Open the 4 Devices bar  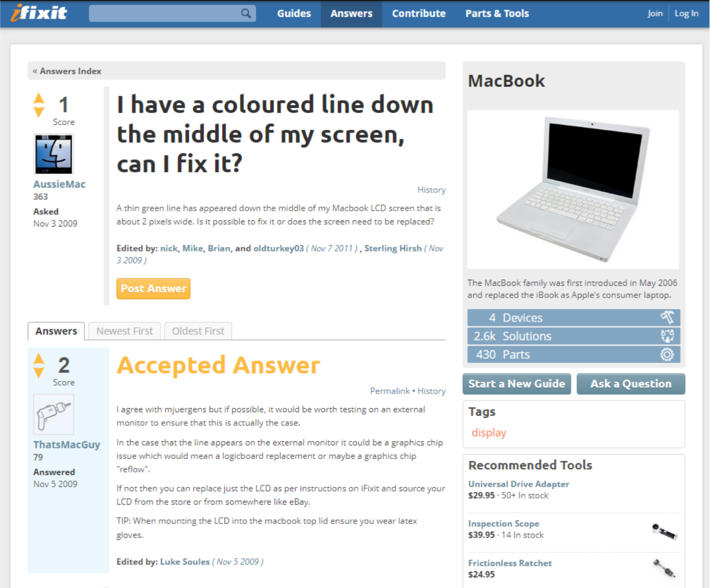tap(574, 318)
